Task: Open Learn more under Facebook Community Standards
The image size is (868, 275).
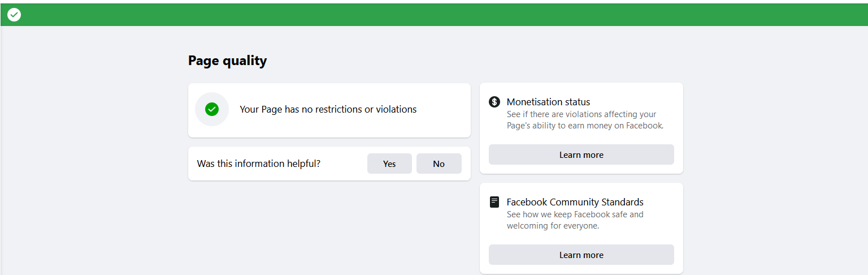Action: click(x=581, y=255)
